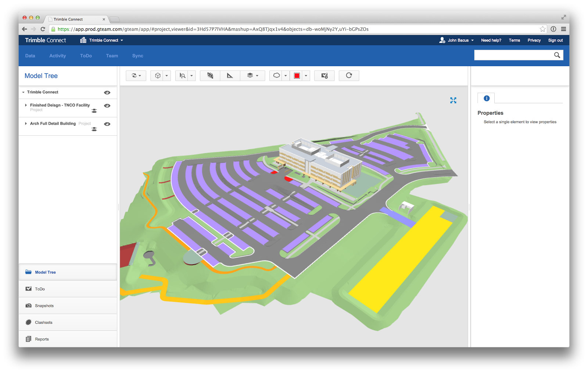588x373 pixels.
Task: Open the 3D cube view dropdown arrow
Action: tap(167, 76)
